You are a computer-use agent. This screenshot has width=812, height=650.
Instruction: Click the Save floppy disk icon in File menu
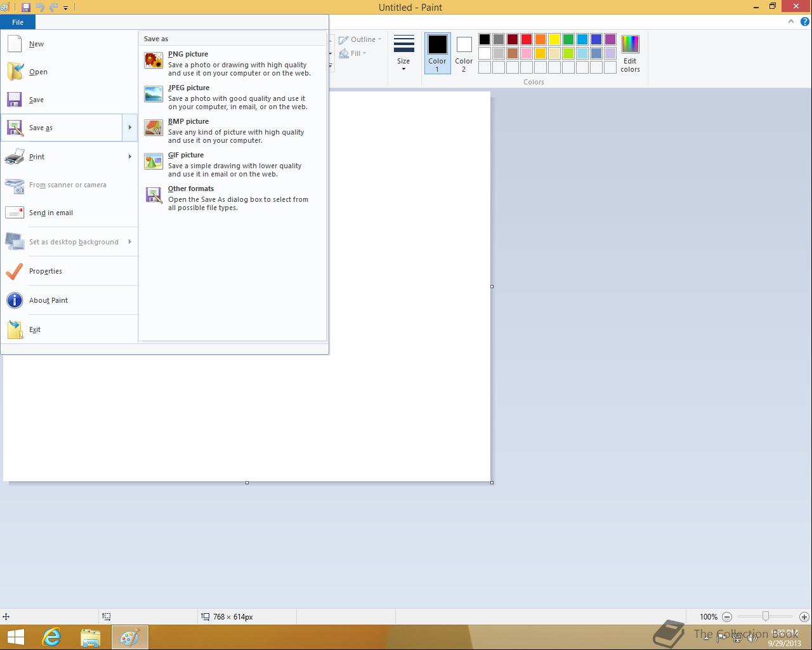pos(15,100)
